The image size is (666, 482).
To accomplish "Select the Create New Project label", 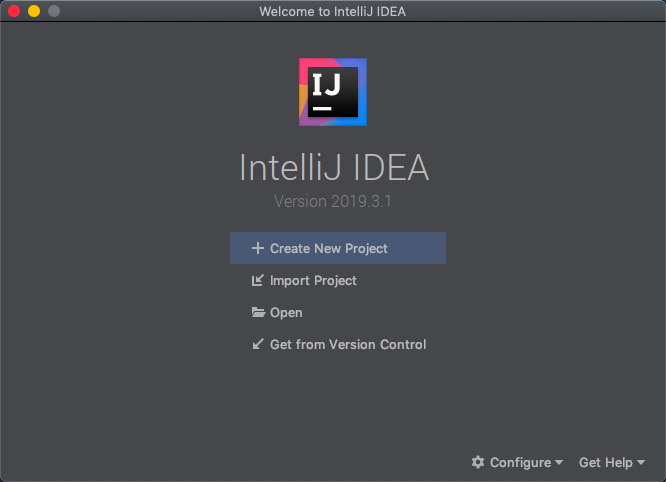I will click(x=328, y=248).
